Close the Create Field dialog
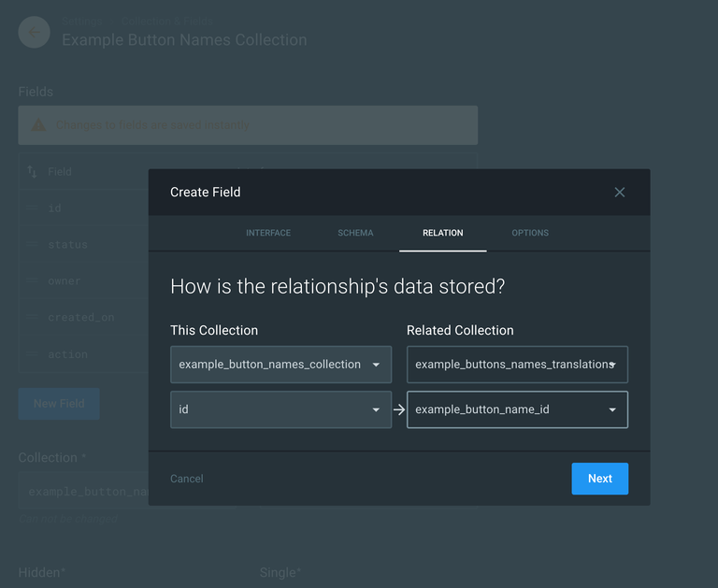 (x=619, y=193)
